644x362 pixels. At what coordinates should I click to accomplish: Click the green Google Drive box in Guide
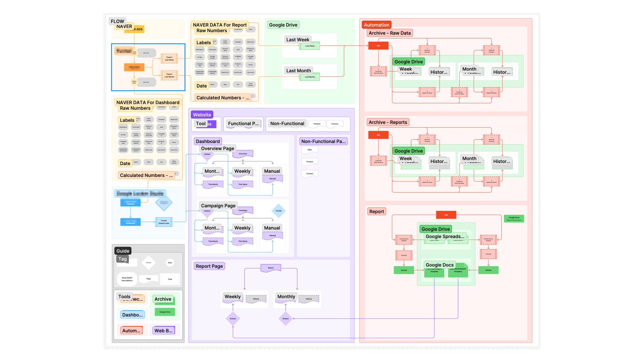(165, 312)
